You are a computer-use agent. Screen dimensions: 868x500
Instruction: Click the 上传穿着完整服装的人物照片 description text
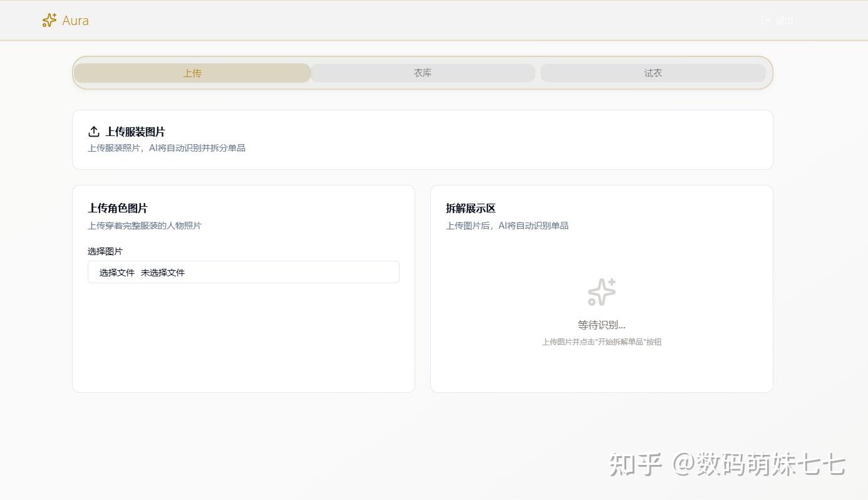144,226
